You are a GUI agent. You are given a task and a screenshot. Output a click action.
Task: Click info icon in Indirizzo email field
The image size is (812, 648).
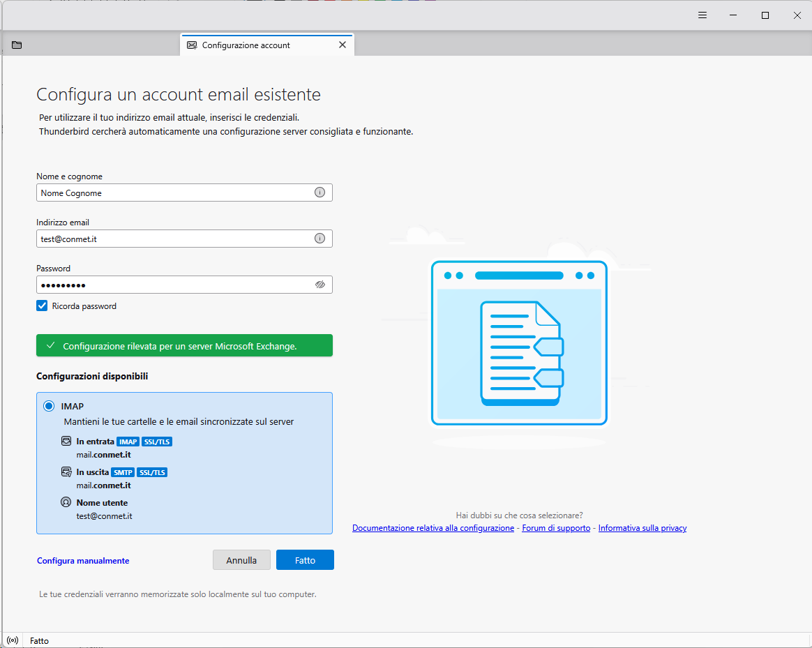[319, 239]
